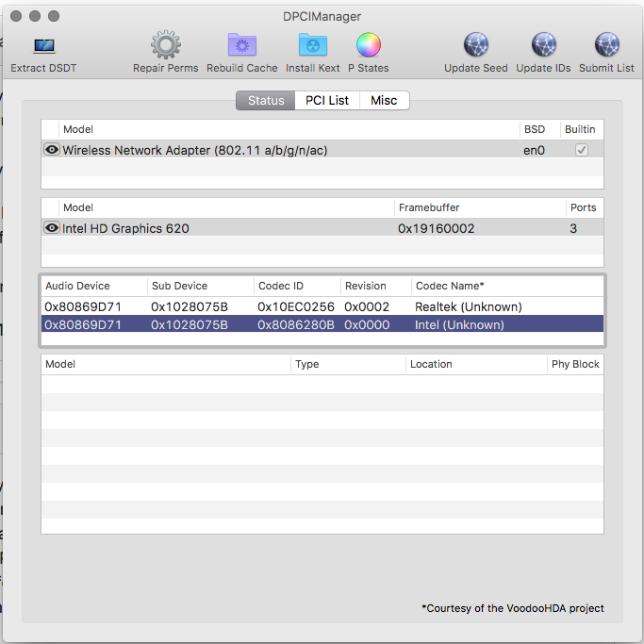Screen dimensions: 644x644
Task: Click eye icon beside Intel HD Graphics 620
Action: point(52,227)
